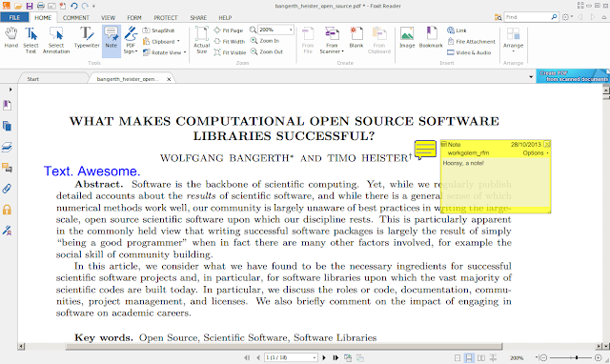
Task: Open the Bookmarks side panel
Action: tap(7, 105)
